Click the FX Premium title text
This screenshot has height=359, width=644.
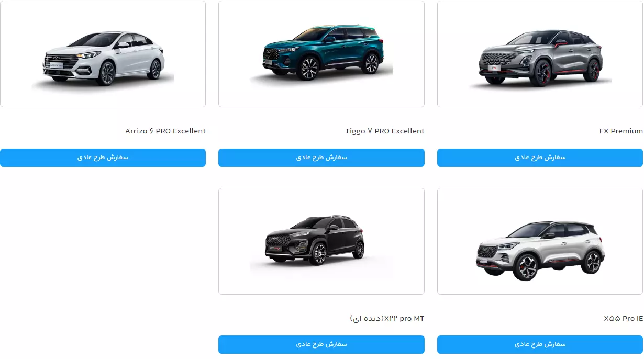(x=621, y=131)
